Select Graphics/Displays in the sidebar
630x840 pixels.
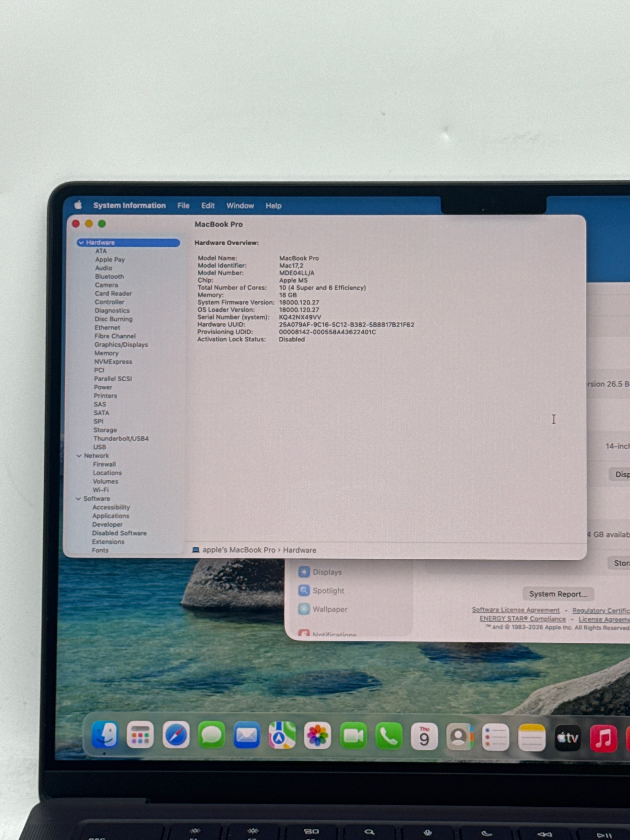[x=121, y=345]
